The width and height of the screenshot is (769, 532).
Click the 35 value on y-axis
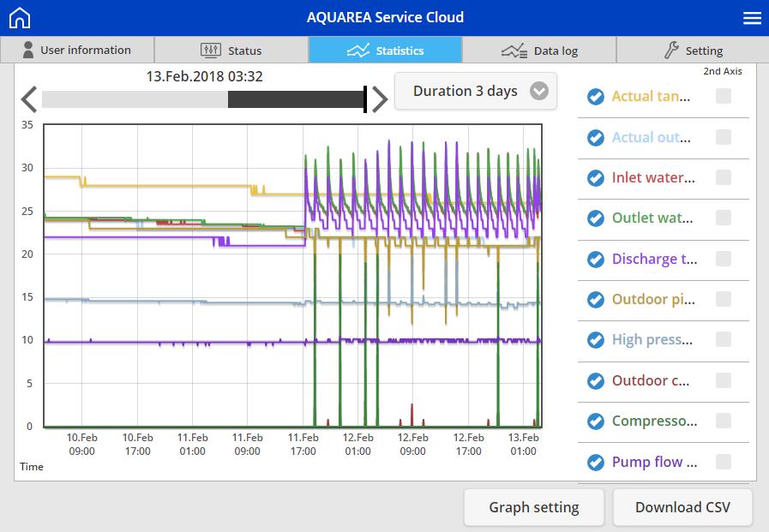pyautogui.click(x=27, y=125)
